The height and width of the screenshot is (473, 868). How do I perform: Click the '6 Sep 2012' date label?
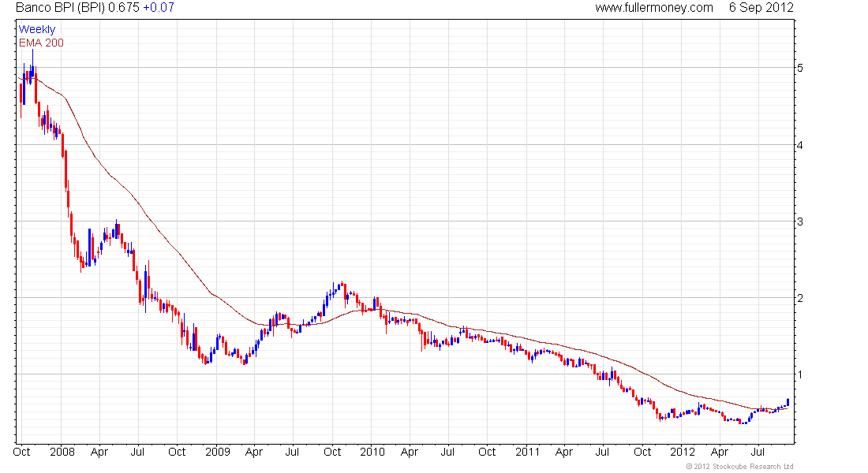click(761, 8)
